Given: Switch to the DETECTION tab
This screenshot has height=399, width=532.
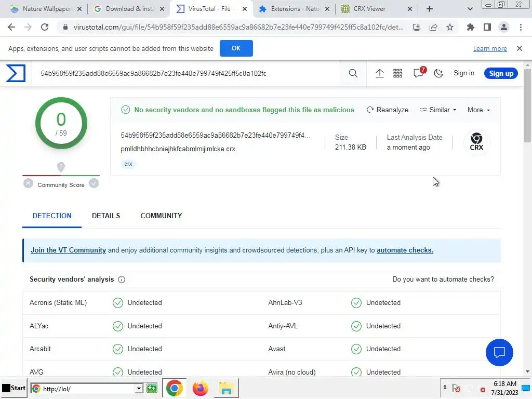Looking at the screenshot, I should [52, 216].
